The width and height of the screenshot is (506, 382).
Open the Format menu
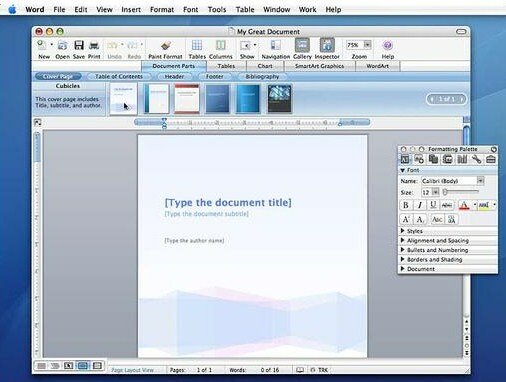click(162, 10)
